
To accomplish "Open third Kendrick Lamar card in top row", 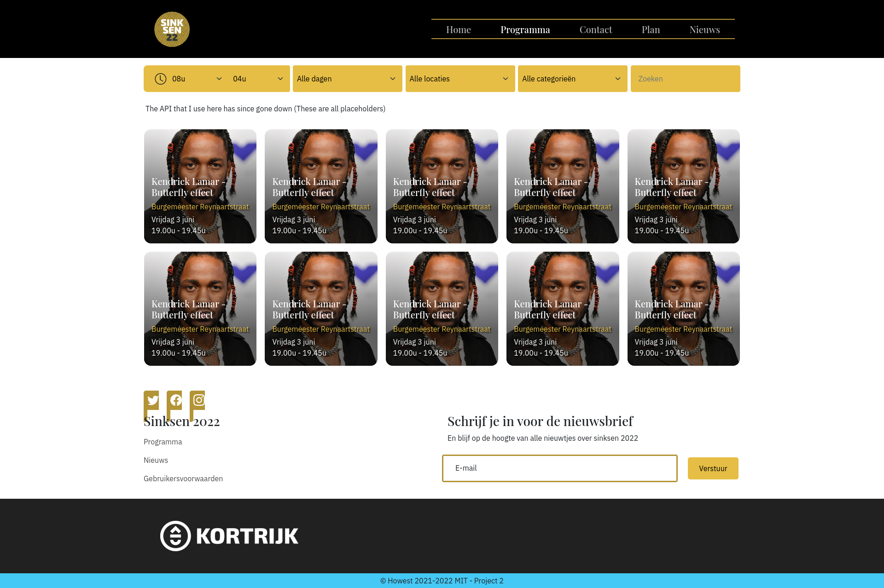I will coord(442,186).
